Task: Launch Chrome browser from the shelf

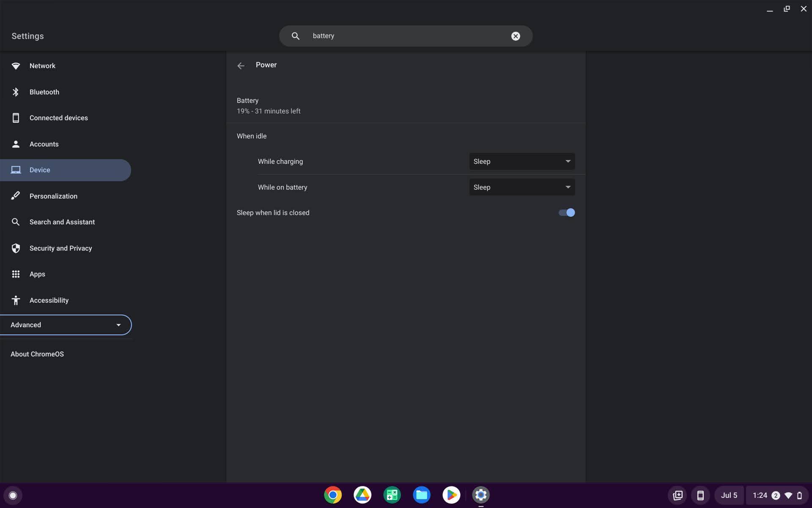Action: coord(332,495)
